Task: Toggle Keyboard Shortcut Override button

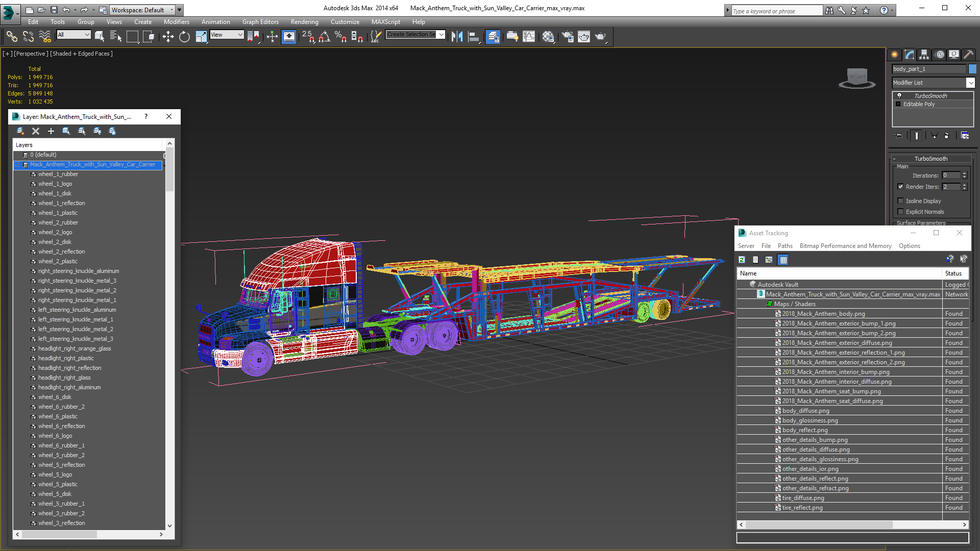Action: [289, 36]
